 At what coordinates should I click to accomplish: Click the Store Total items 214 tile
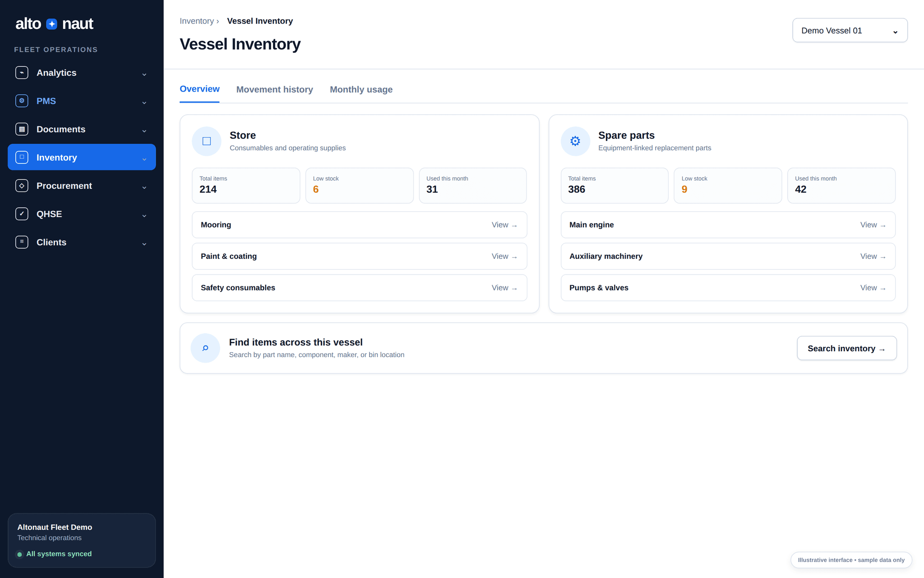coord(246,186)
